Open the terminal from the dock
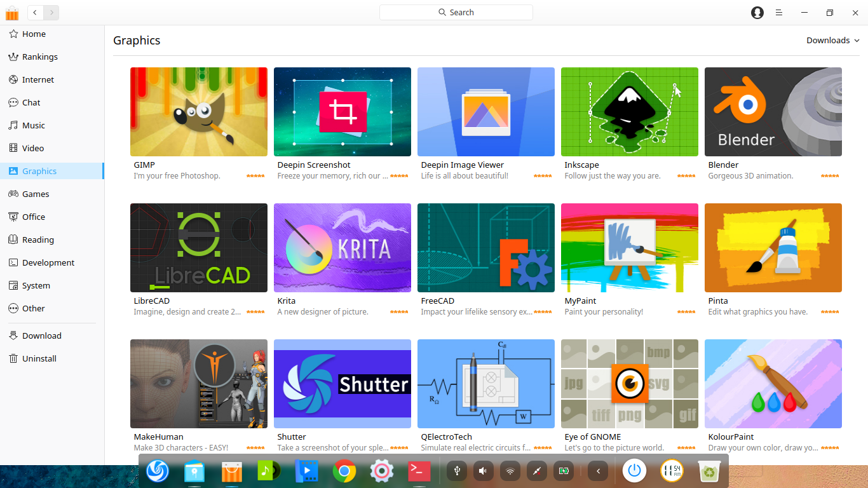 419,471
